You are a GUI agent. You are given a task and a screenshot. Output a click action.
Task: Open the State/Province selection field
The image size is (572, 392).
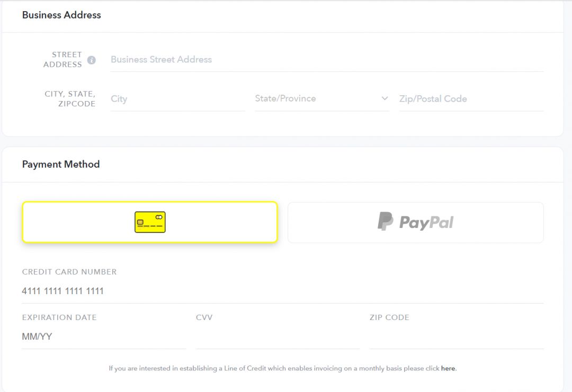click(322, 99)
